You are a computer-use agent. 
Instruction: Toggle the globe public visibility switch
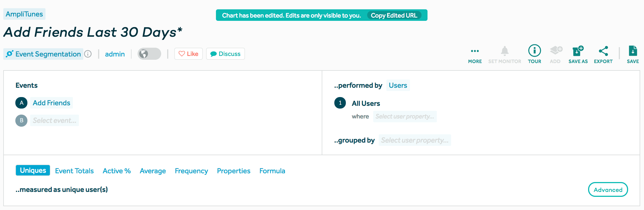[x=149, y=54]
